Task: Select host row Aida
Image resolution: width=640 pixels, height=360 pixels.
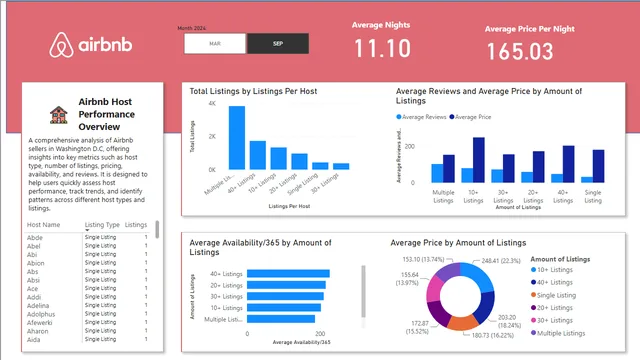Action: pos(87,339)
